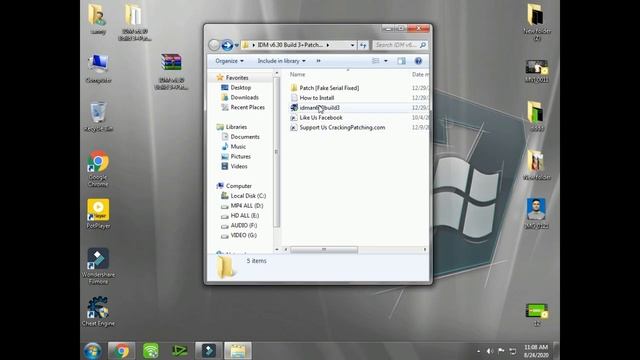Show more toolbar commands chevron

pyautogui.click(x=318, y=61)
